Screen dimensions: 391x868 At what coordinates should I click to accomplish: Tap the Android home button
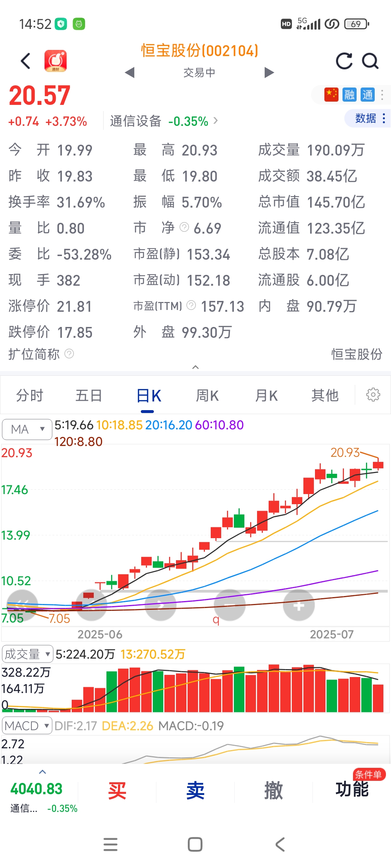coord(195,844)
